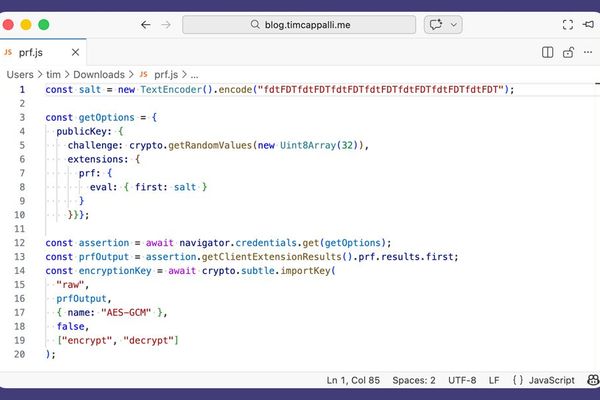Click the tim breadcrumb segment

pyautogui.click(x=54, y=74)
